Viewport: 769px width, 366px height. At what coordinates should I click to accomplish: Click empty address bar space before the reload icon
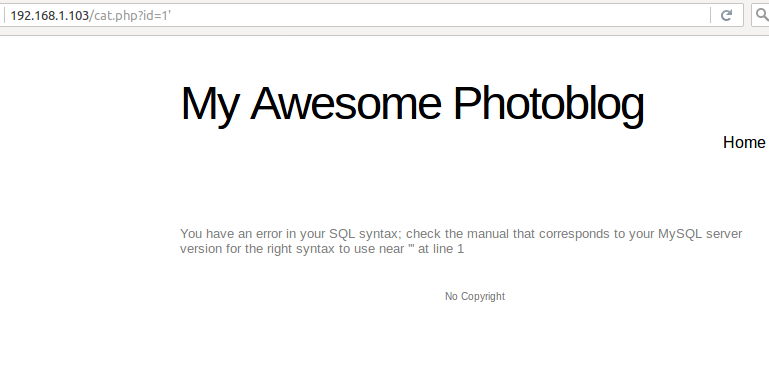[x=441, y=15]
